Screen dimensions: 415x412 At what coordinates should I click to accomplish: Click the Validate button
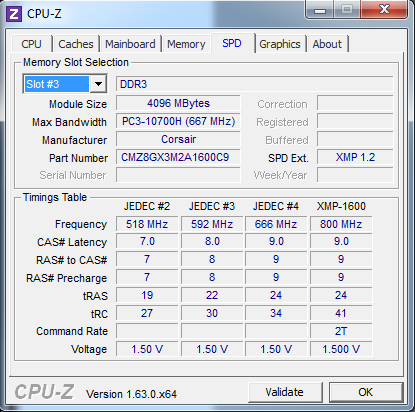click(x=285, y=392)
